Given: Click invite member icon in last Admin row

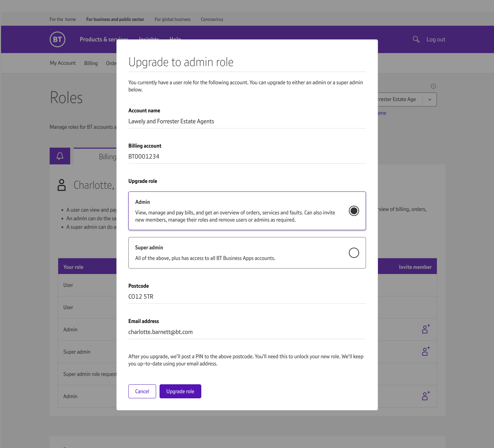Looking at the screenshot, I should pos(426,396).
